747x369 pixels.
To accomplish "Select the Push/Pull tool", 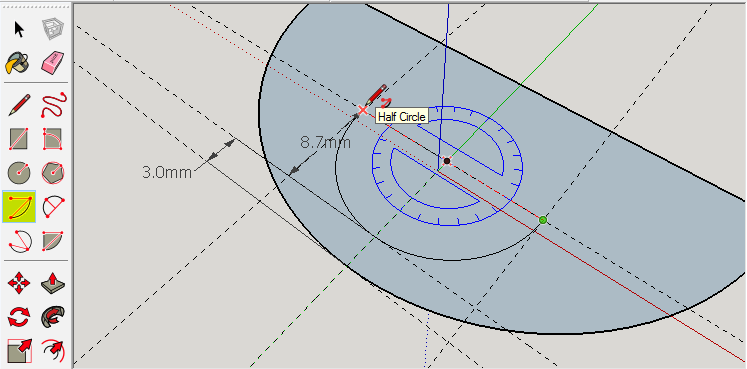I will tap(53, 283).
